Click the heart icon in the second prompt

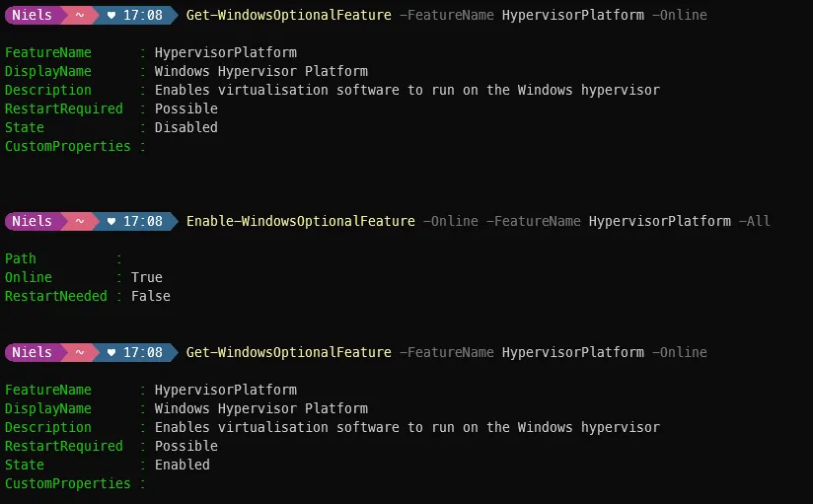(111, 221)
